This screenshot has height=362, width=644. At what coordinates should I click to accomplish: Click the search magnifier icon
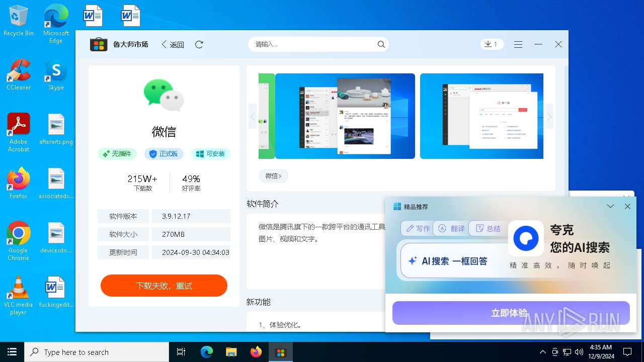click(381, 44)
